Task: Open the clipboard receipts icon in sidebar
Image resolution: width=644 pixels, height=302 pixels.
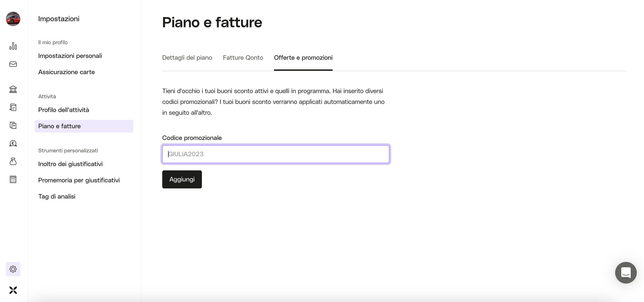Action: pyautogui.click(x=13, y=125)
